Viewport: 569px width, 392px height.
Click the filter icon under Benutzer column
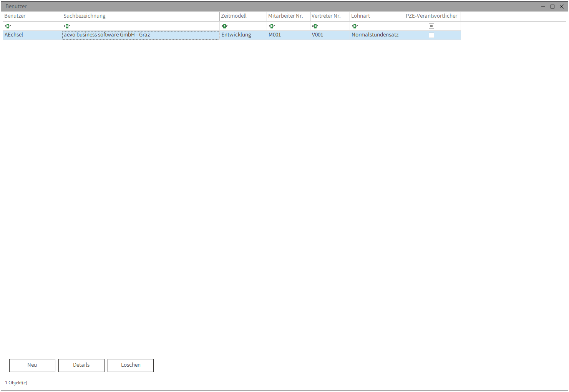coord(8,26)
